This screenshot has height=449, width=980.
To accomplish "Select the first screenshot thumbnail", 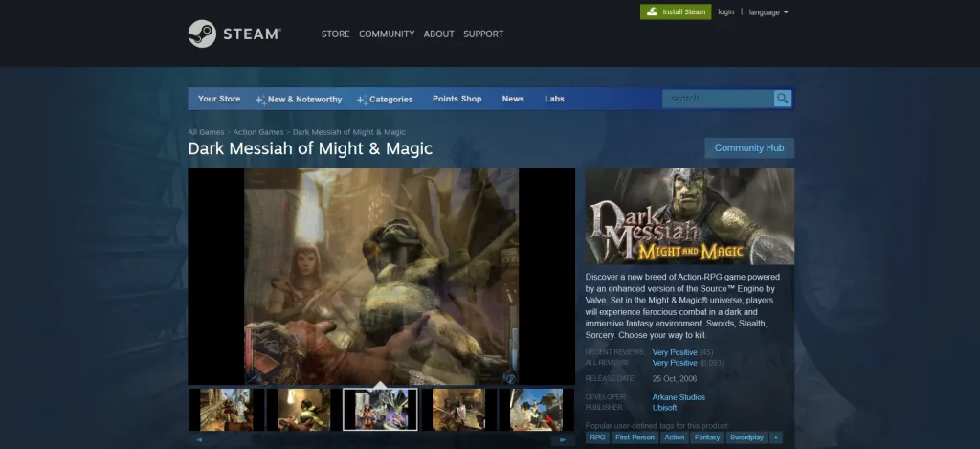I will tap(226, 410).
